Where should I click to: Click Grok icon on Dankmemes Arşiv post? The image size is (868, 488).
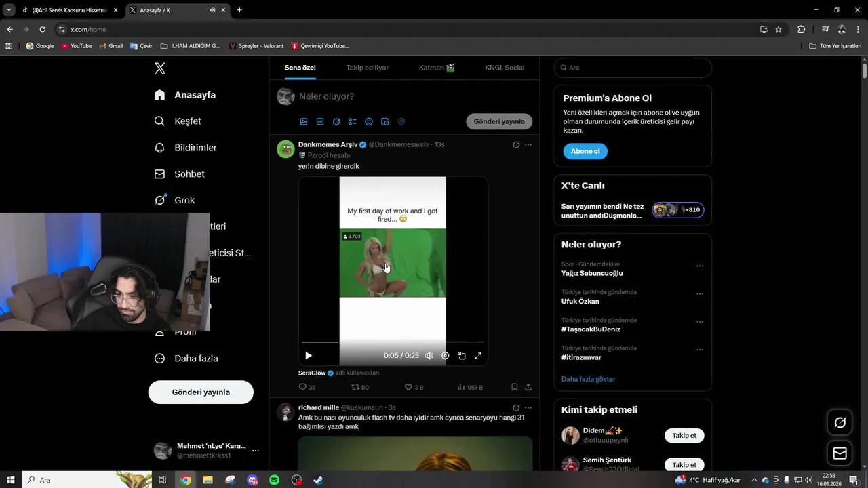(x=516, y=145)
